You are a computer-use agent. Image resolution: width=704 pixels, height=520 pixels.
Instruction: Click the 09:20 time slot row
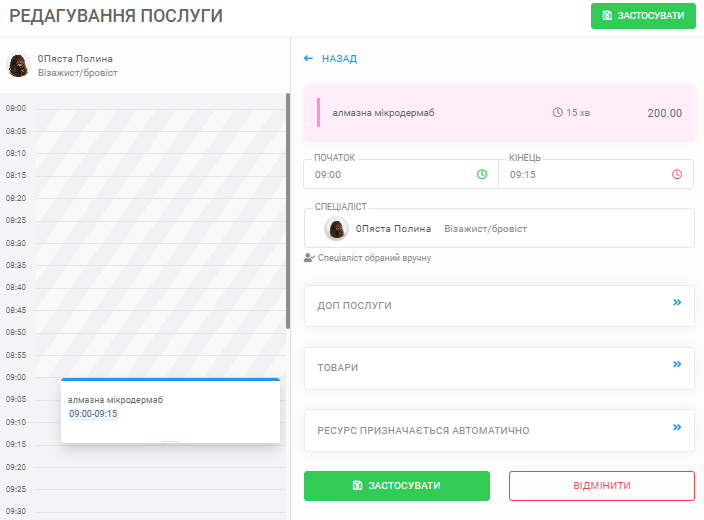(161, 478)
